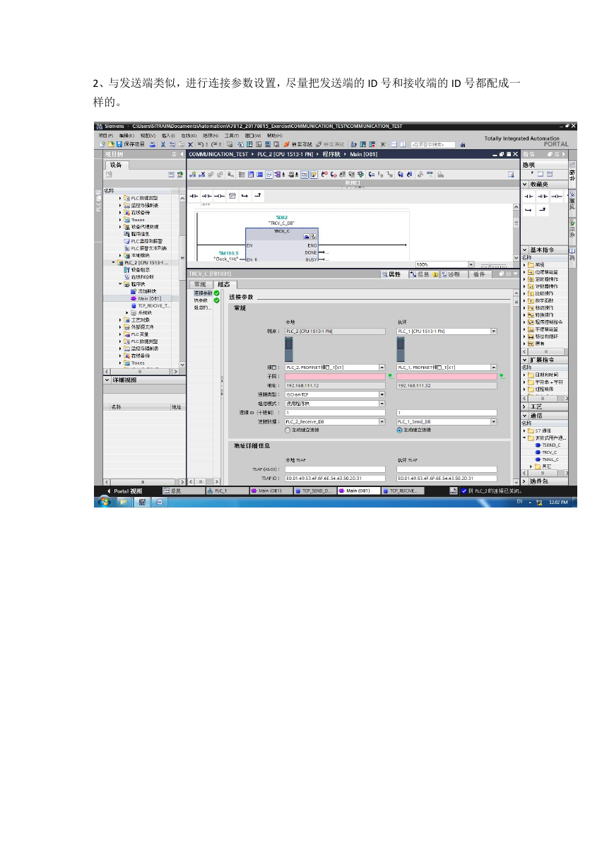
Task: Click the Cut scissors icon in the toolbar
Action: tap(162, 143)
